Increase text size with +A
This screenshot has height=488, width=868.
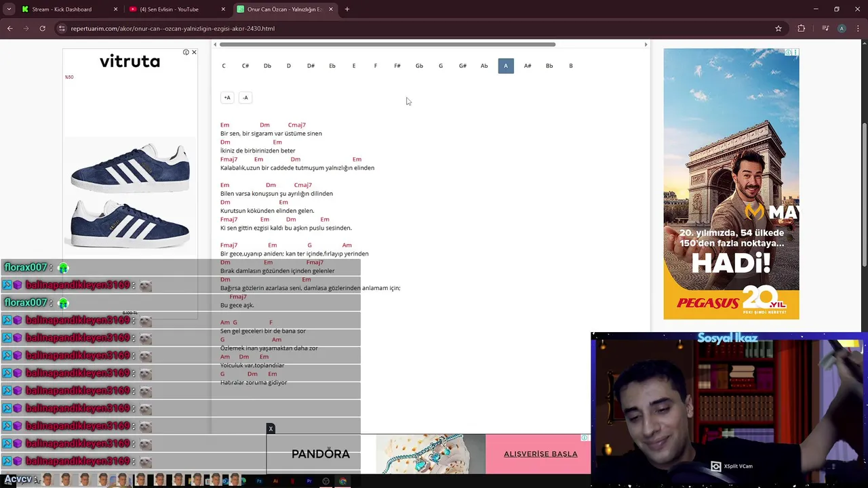click(227, 98)
